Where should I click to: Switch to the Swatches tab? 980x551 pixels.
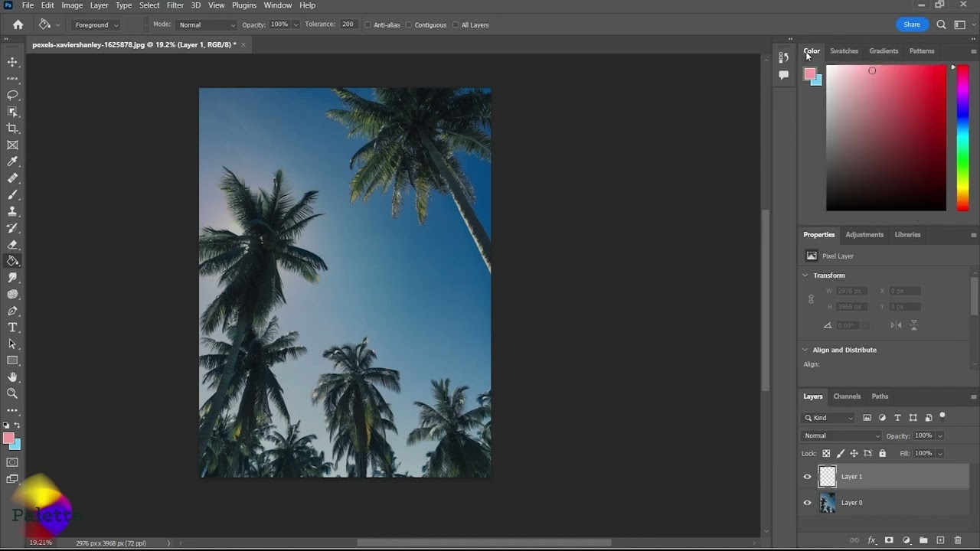pos(844,51)
